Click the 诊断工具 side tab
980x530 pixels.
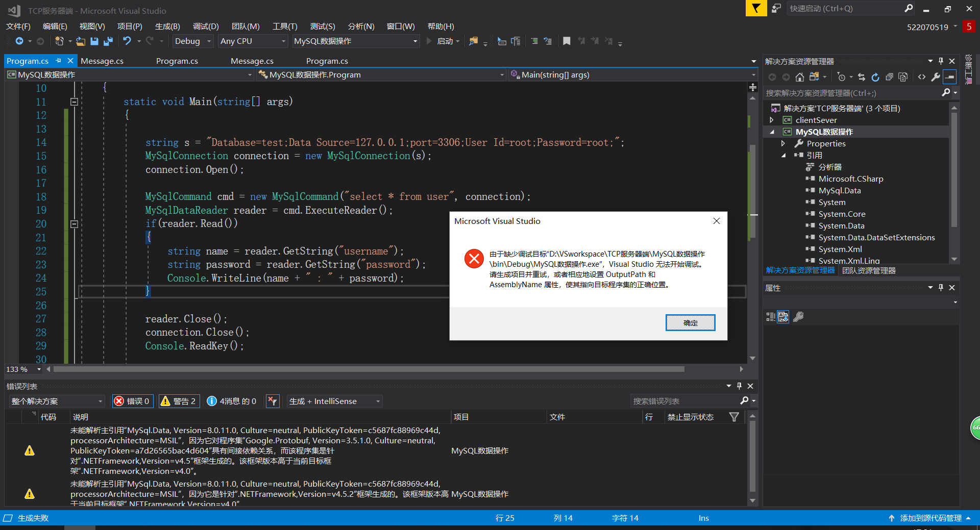969,69
